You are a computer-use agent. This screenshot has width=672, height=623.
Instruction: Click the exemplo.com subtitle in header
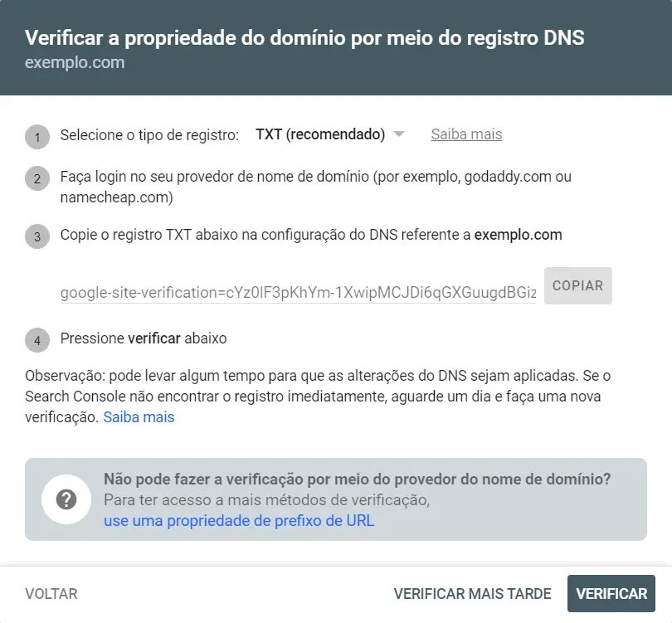coord(75,62)
